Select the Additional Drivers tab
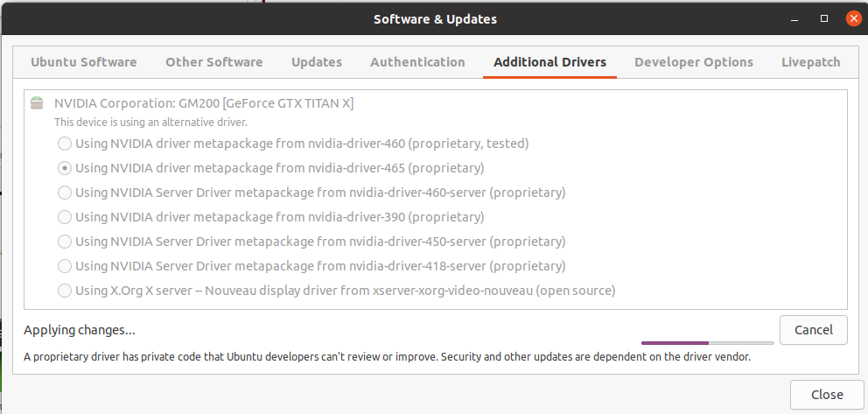This screenshot has height=414, width=868. [549, 62]
